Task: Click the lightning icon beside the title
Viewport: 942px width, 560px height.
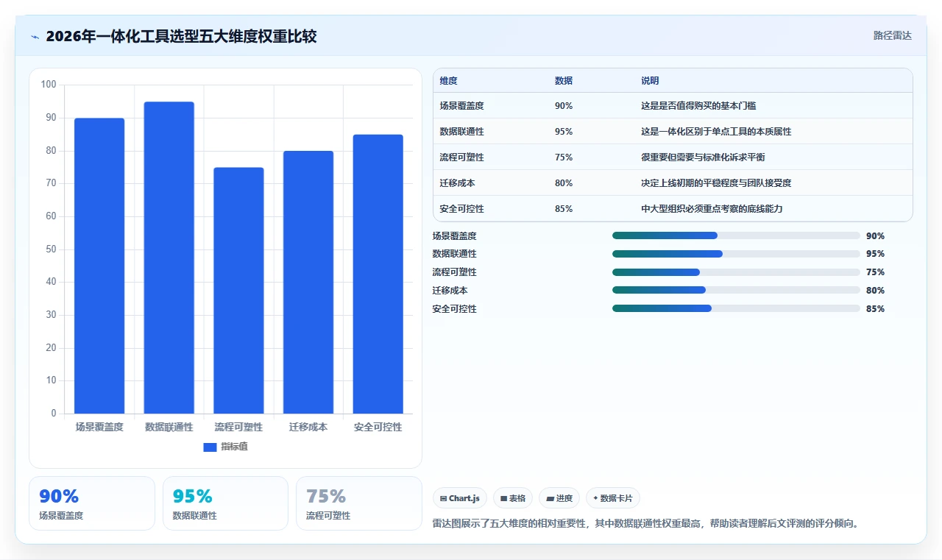Action: (35, 37)
